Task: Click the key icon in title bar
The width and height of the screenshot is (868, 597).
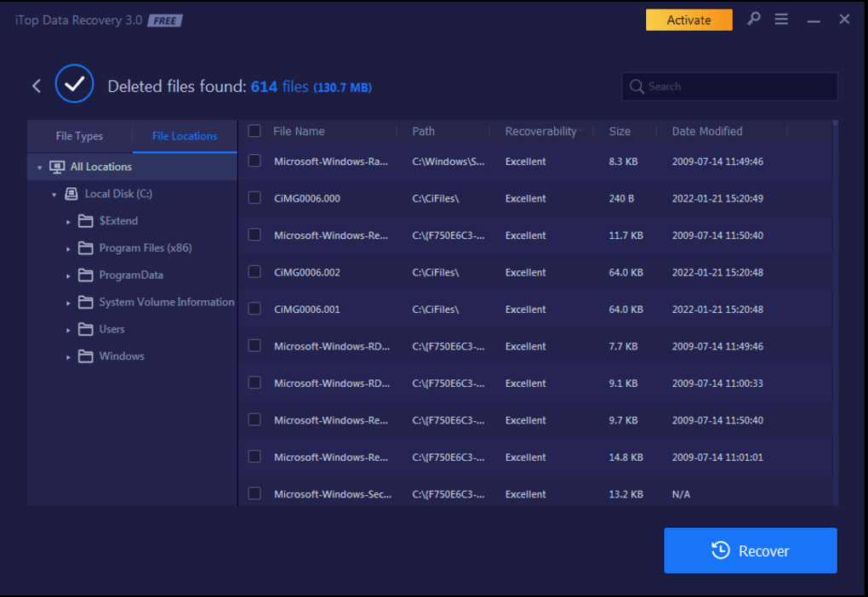Action: [x=753, y=19]
